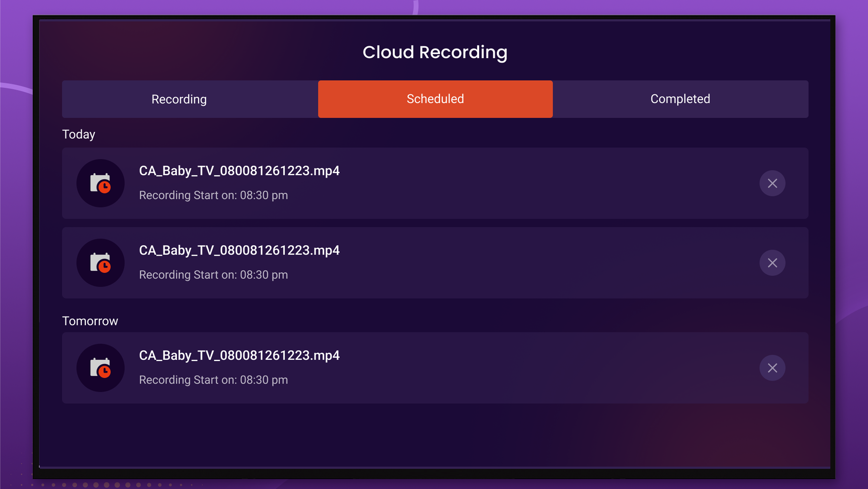Switch to the Recording tab
Image resolution: width=868 pixels, height=489 pixels.
tap(190, 99)
